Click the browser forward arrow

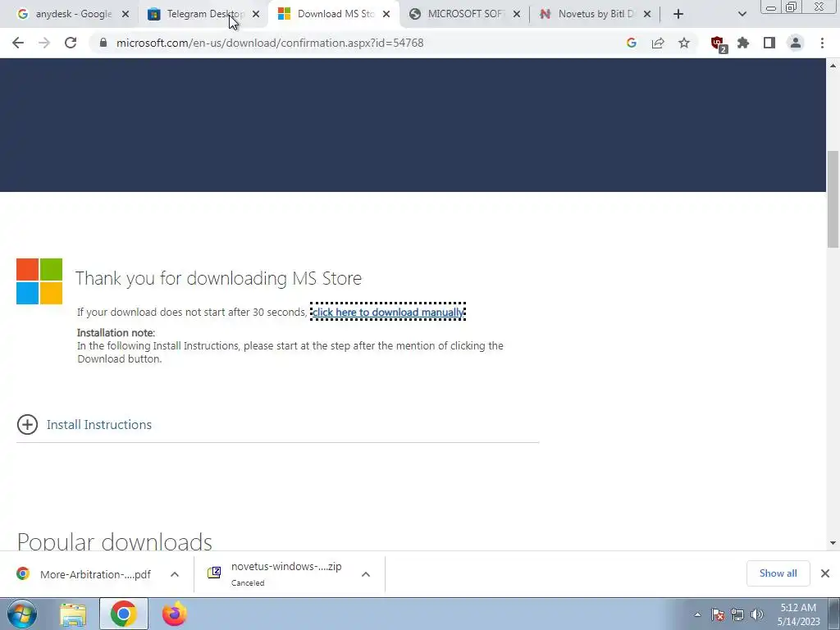point(44,43)
